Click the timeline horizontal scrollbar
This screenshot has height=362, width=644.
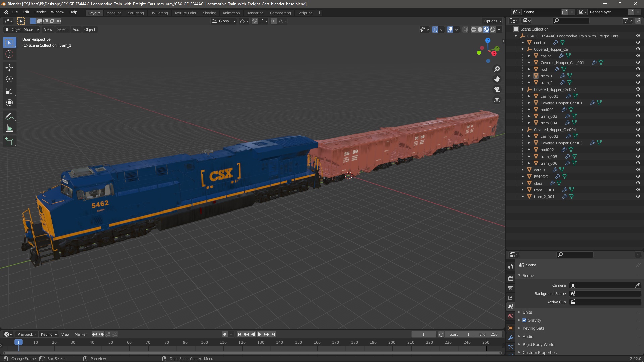[x=252, y=353]
